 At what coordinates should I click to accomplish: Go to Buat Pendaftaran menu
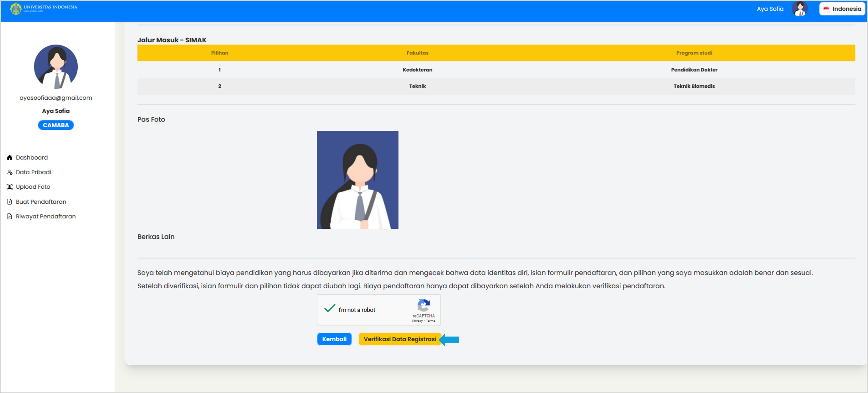(x=41, y=202)
